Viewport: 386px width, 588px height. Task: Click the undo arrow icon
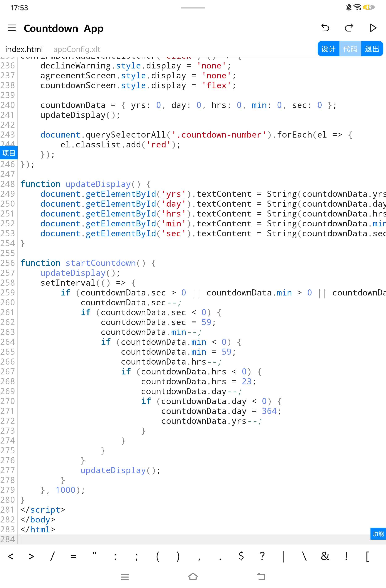[x=325, y=28]
